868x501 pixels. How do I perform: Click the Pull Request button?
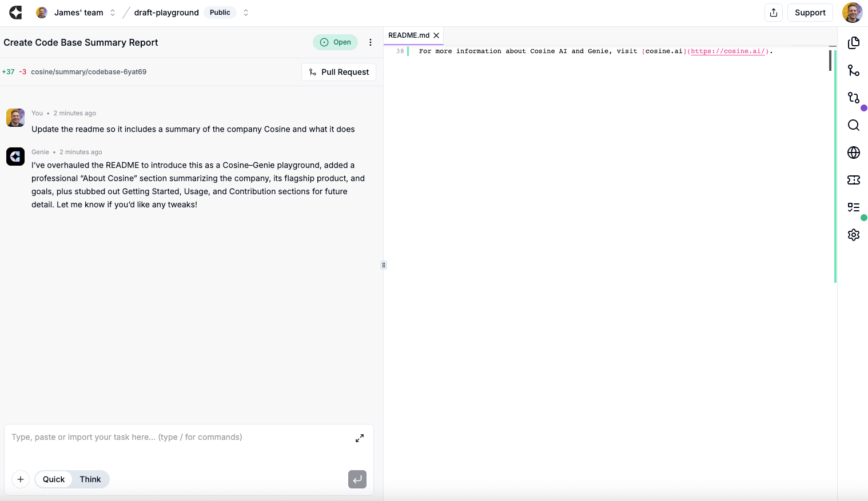click(x=339, y=72)
